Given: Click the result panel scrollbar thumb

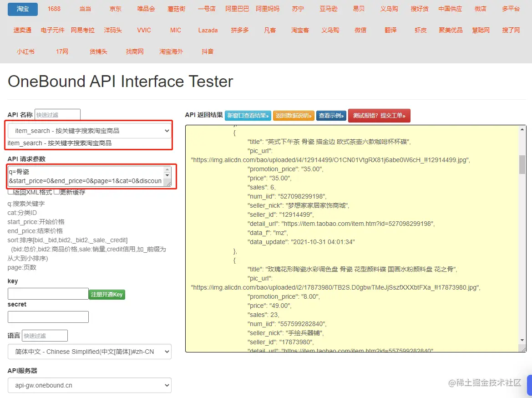Looking at the screenshot, I should [x=522, y=164].
